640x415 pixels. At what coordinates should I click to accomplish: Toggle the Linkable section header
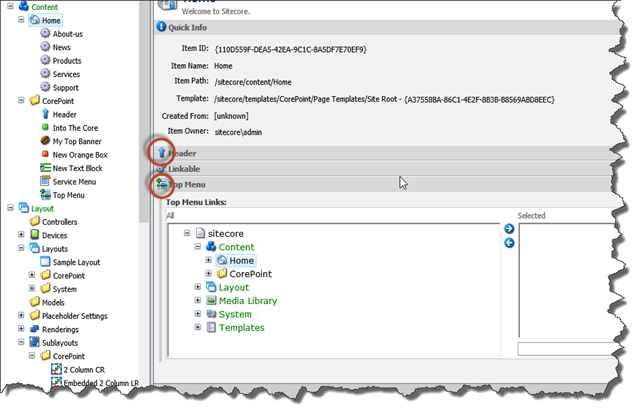[385, 169]
